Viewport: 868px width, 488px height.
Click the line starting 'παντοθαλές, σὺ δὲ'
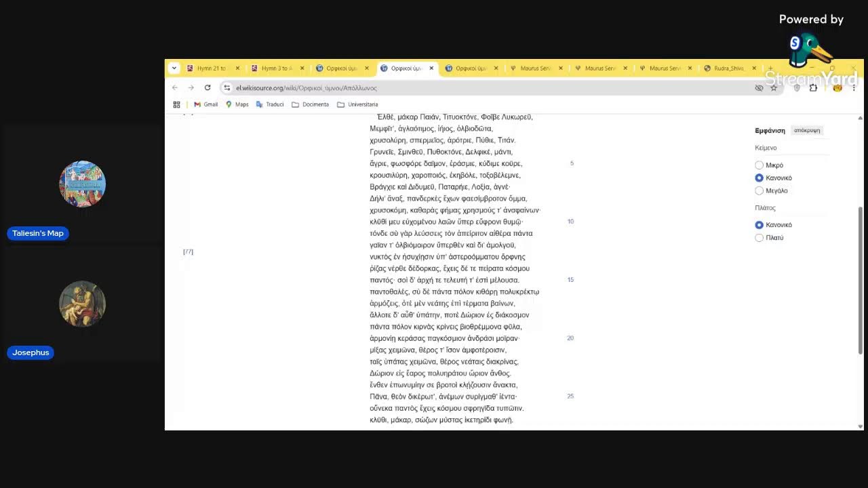[x=454, y=291]
